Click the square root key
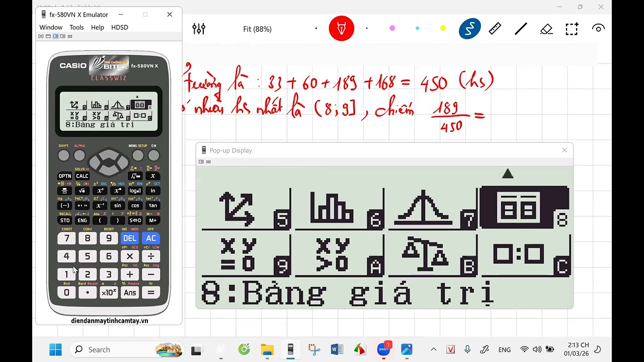 click(x=82, y=191)
